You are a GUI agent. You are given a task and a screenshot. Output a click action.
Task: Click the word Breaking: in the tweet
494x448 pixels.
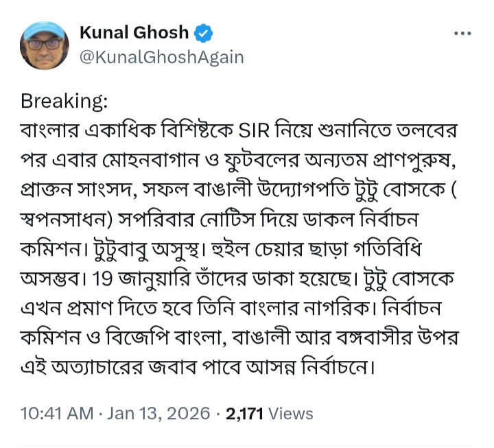coord(64,101)
